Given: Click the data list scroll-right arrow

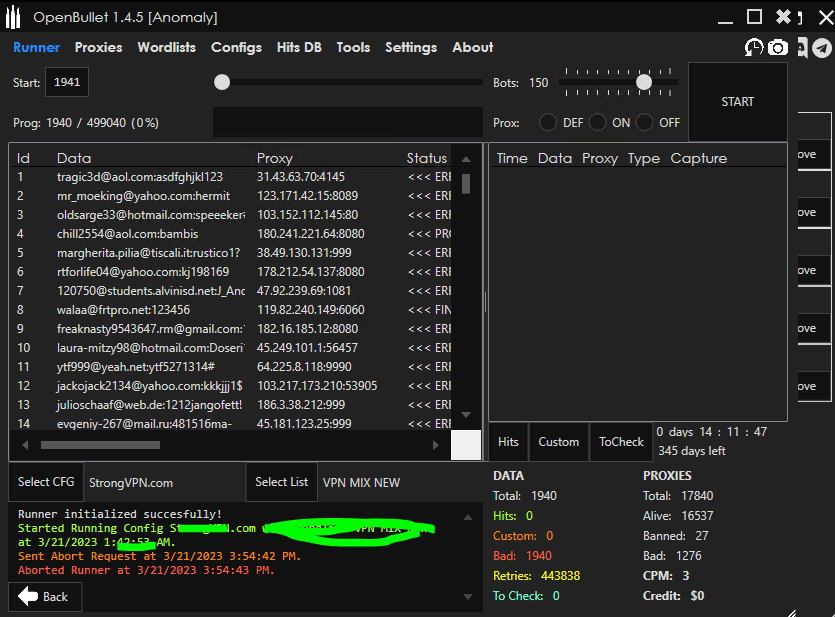Looking at the screenshot, I should (x=435, y=445).
